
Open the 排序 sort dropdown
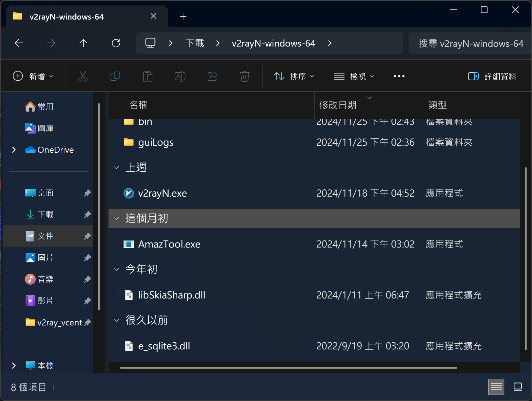pos(294,77)
